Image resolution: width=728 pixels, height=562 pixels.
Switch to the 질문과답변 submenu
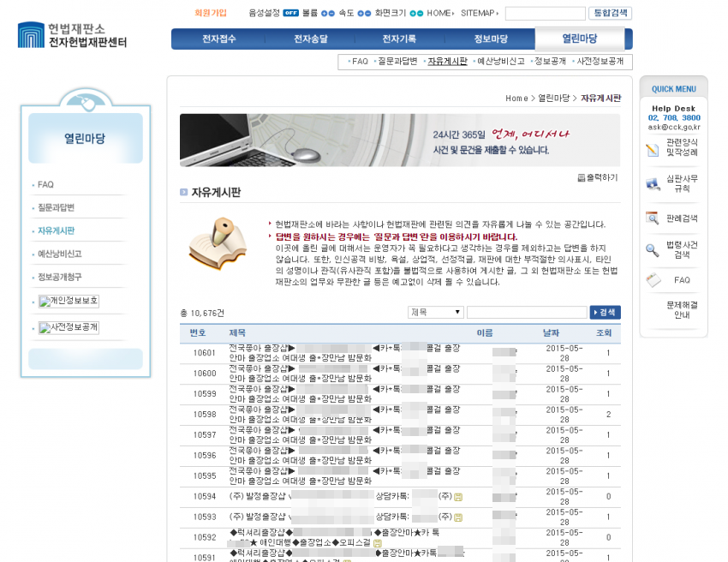(397, 62)
